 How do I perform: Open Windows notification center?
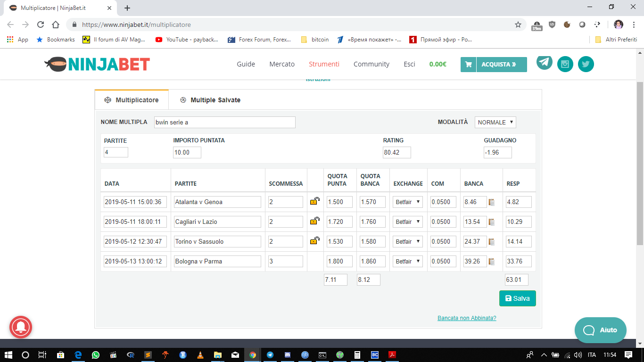[628, 355]
